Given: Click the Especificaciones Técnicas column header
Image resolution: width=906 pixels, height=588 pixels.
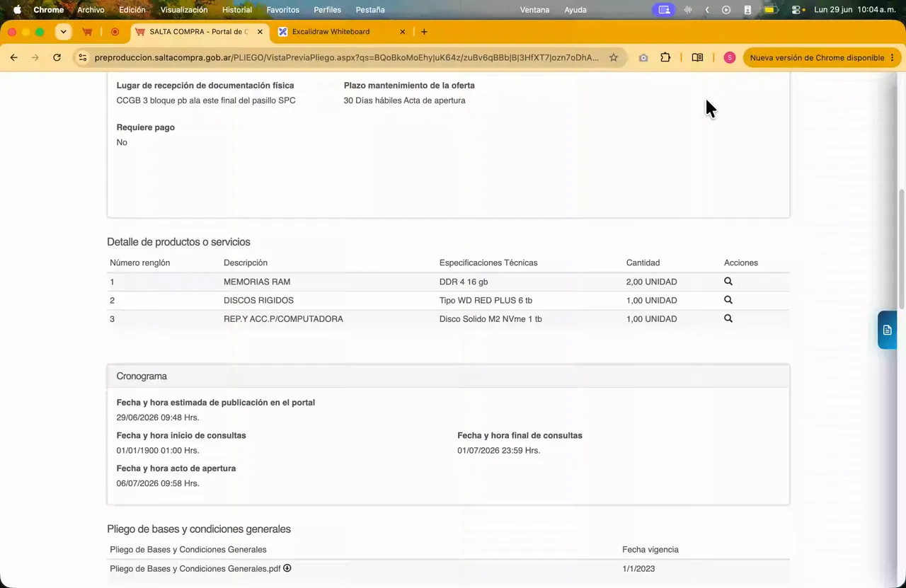Looking at the screenshot, I should (488, 263).
